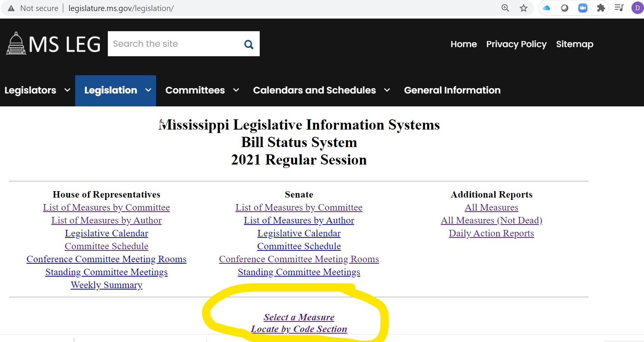Open General Information menu item

(x=452, y=90)
